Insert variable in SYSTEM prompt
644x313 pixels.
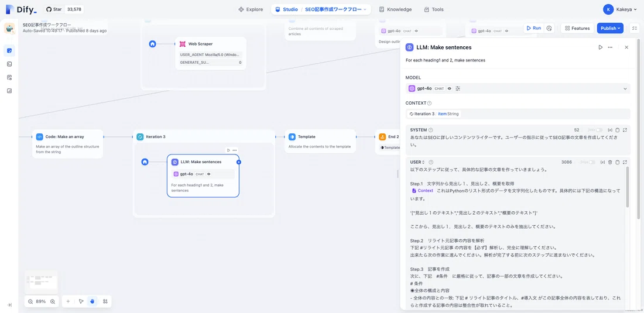[610, 130]
